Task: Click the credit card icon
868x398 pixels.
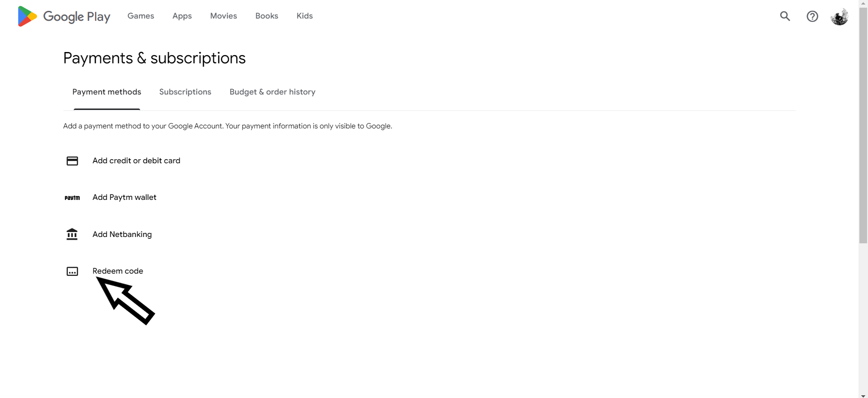Action: point(72,161)
